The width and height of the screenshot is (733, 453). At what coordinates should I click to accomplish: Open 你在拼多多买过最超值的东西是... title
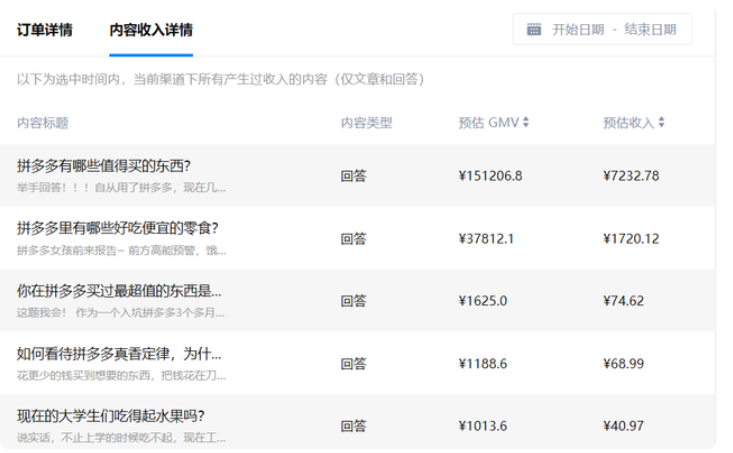[119, 291]
